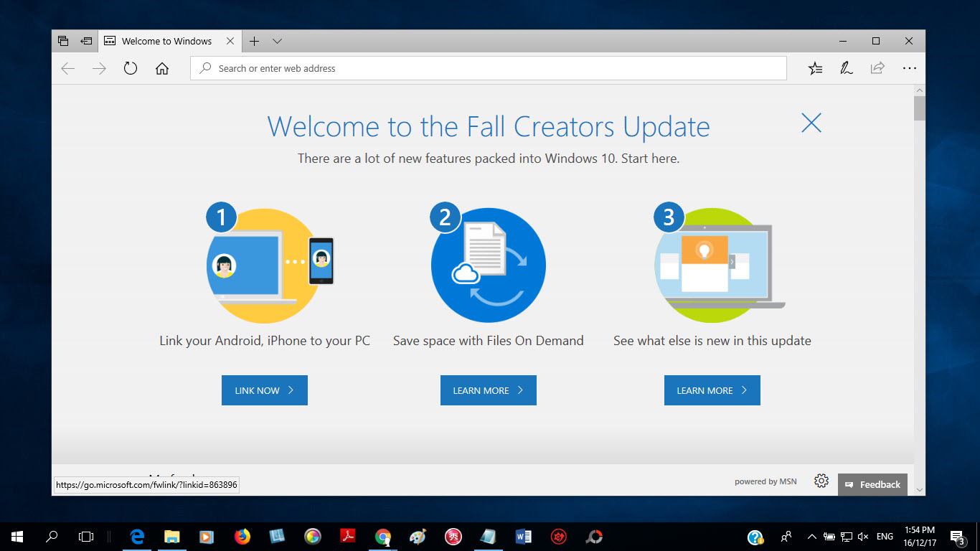Open the People icon on taskbar
The height and width of the screenshot is (551, 980).
click(786, 536)
